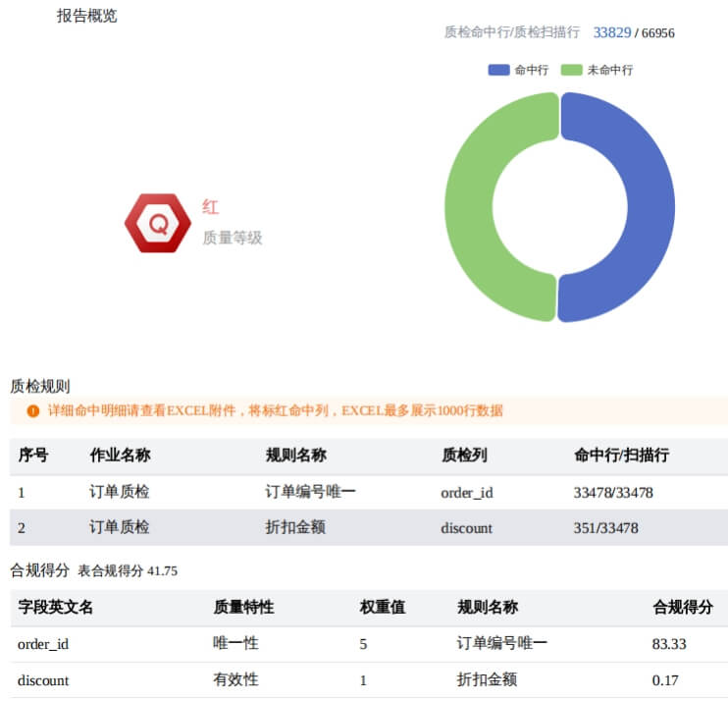Click the 报告概览 section title
Screen dimensions: 728x701
pos(86,16)
